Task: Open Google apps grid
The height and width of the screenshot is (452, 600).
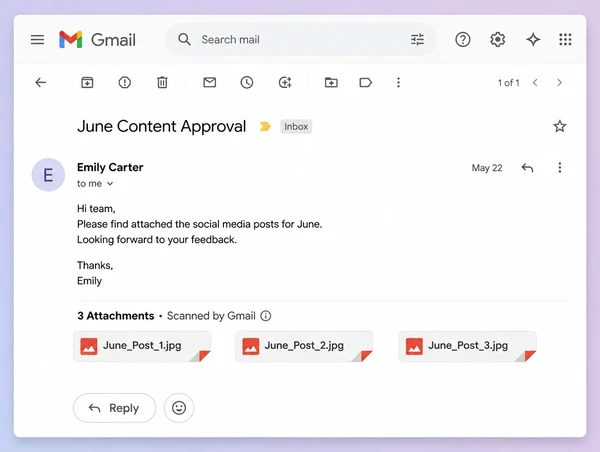Action: [x=565, y=39]
